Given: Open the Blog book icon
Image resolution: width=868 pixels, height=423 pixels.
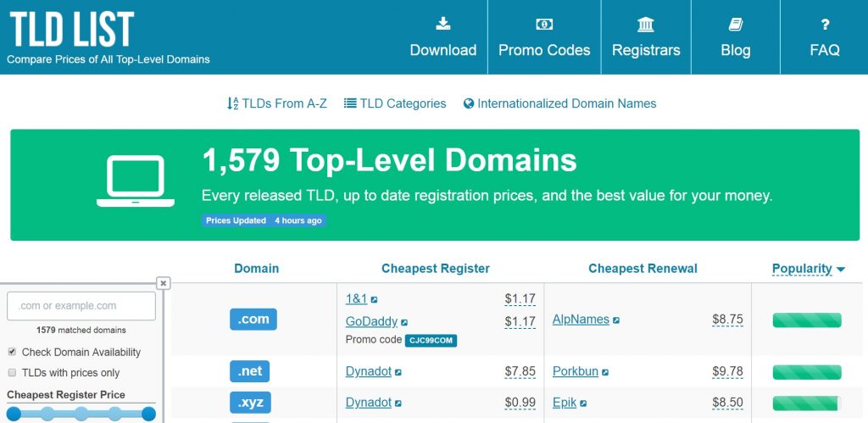Looking at the screenshot, I should tap(736, 24).
